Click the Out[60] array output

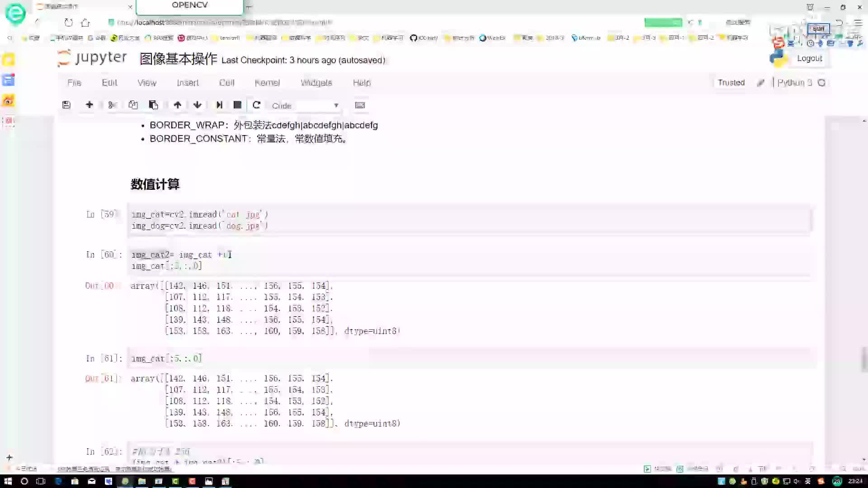(265, 308)
